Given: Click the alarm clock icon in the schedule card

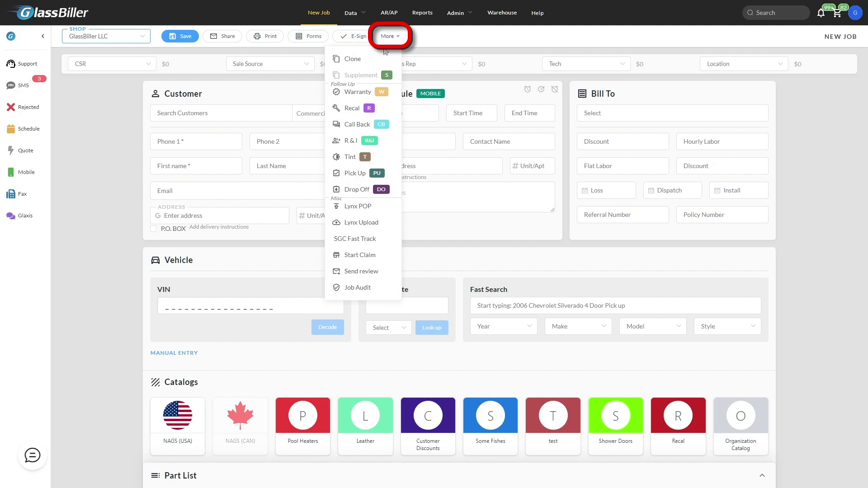Looking at the screenshot, I should click(527, 89).
